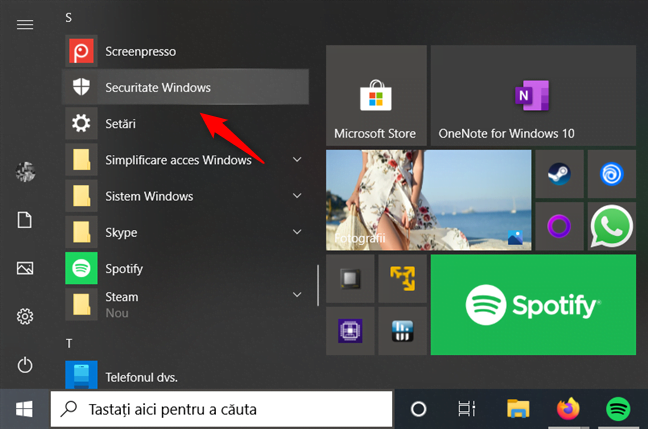Click the Securitate Windows shield icon

tap(81, 87)
